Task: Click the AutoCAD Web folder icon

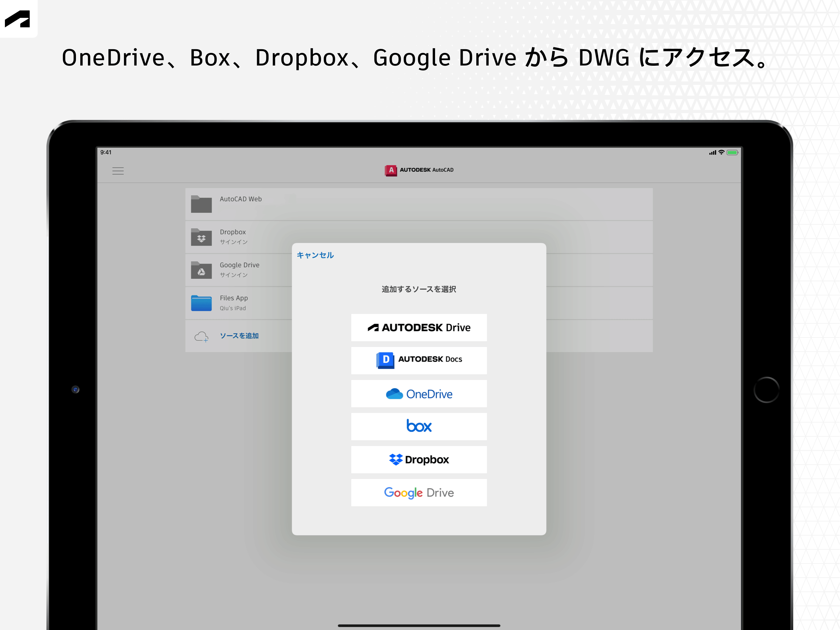Action: coord(201,204)
